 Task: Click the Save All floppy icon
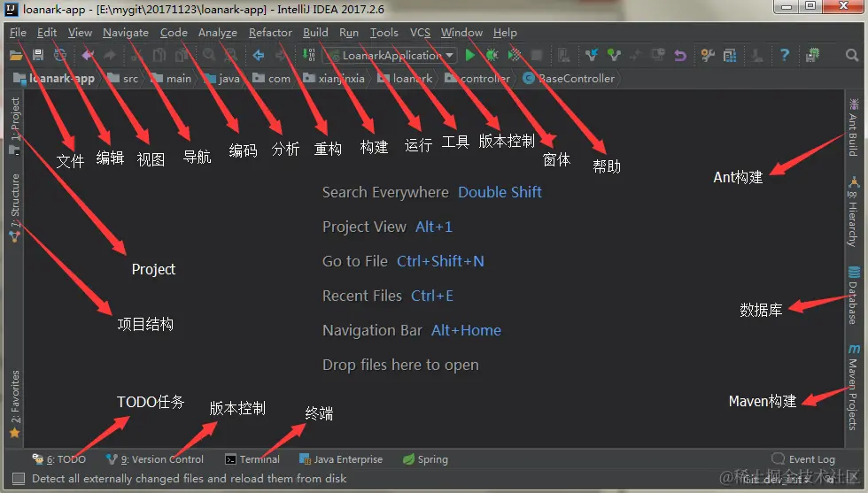(x=38, y=55)
